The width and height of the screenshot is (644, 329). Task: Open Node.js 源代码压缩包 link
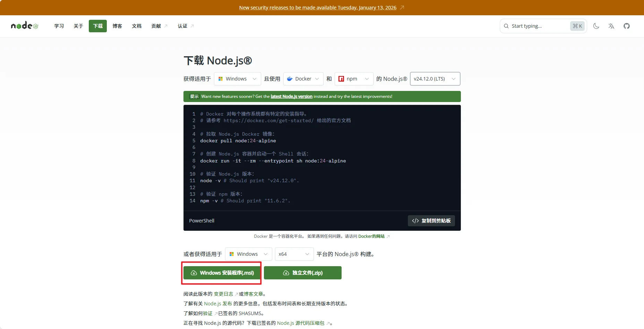point(301,323)
